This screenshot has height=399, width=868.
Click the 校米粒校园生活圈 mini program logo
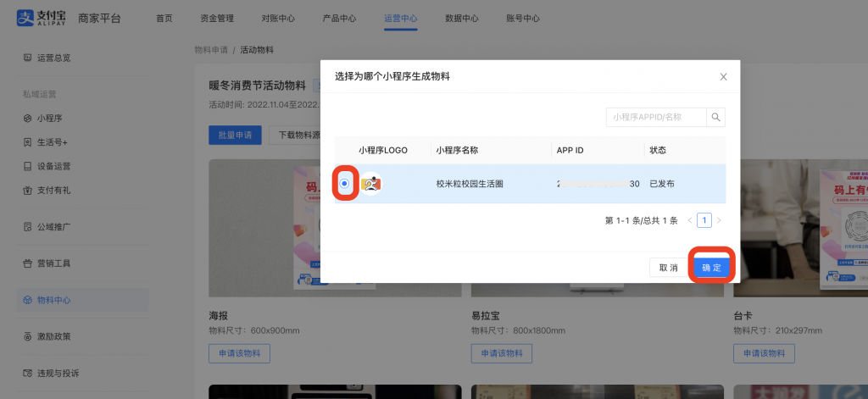coord(371,184)
